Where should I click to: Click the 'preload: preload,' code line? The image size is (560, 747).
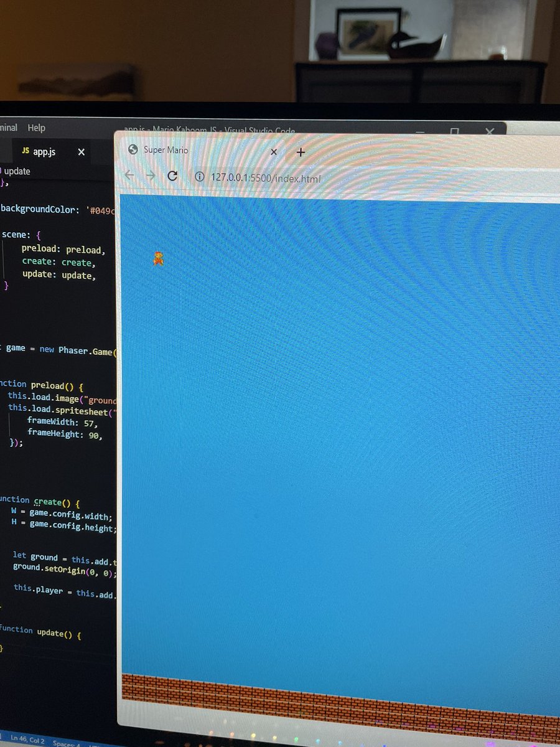[x=63, y=250]
